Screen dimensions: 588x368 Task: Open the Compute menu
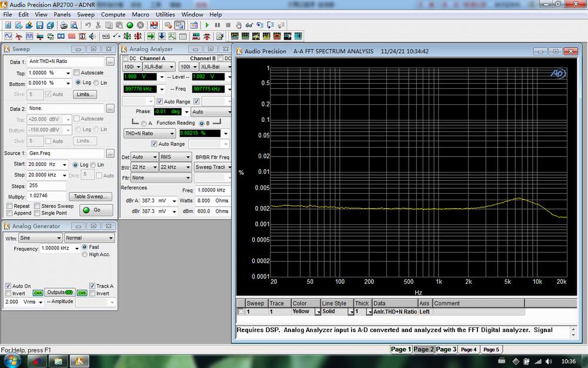click(113, 14)
